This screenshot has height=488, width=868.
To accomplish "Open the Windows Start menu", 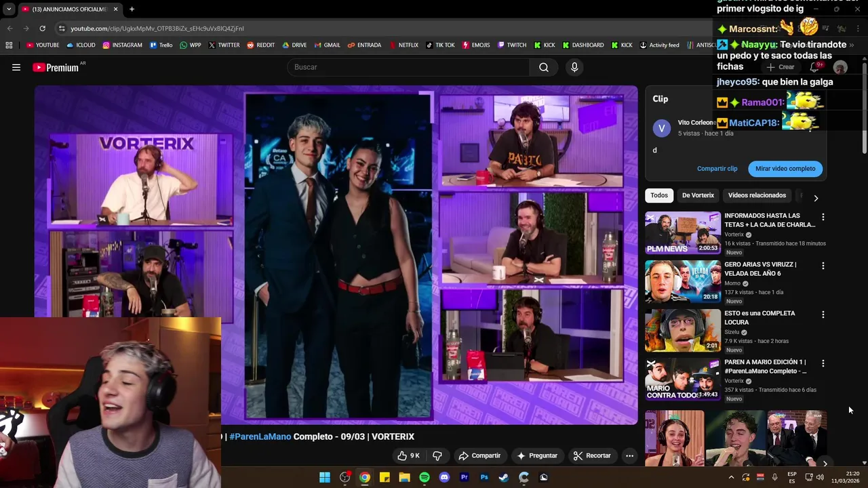I will pos(325,477).
